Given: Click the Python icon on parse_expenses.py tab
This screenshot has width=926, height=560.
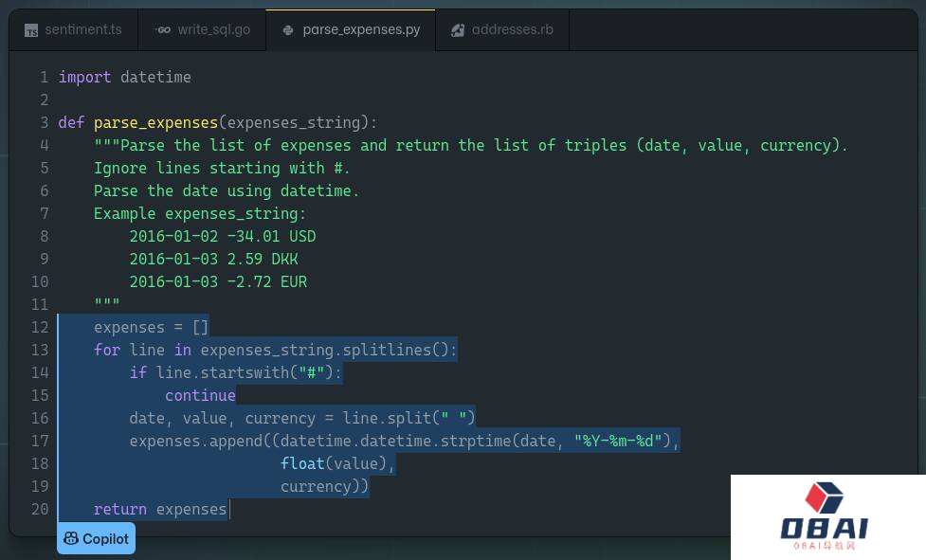Looking at the screenshot, I should (x=288, y=30).
